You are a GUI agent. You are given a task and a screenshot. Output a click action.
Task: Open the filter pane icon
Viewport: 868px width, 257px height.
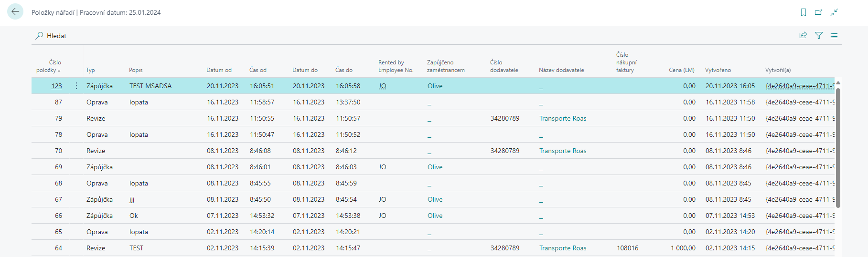point(819,35)
